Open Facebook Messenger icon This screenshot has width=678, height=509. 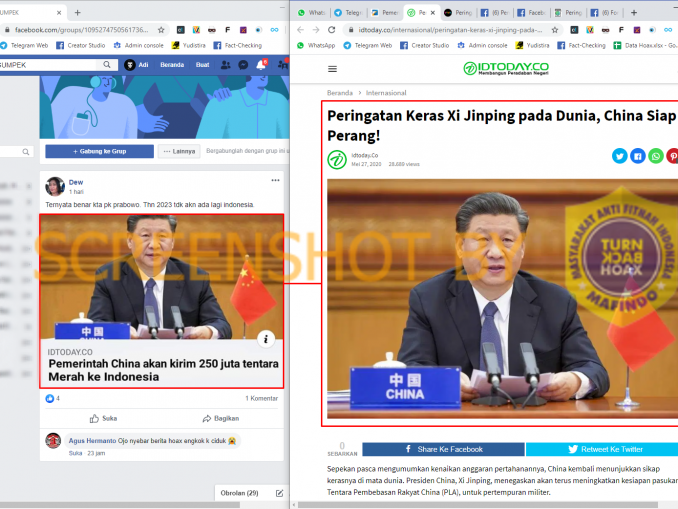click(x=243, y=65)
